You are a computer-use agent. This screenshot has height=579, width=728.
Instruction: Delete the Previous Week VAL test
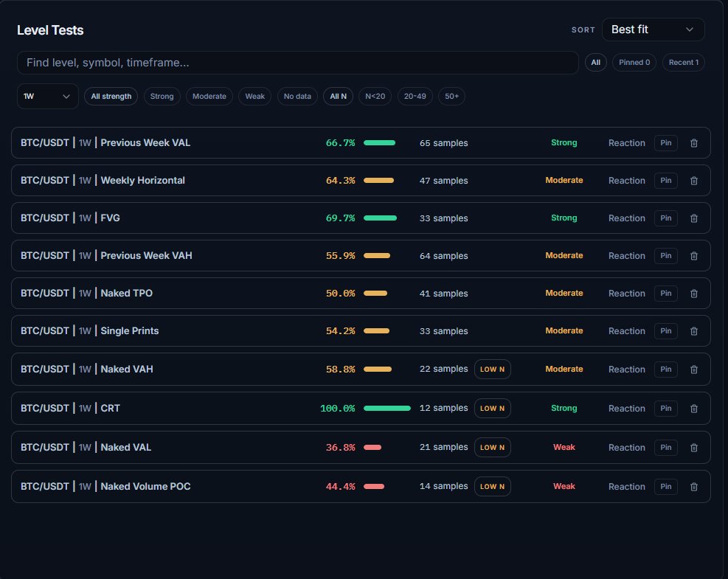tap(693, 143)
